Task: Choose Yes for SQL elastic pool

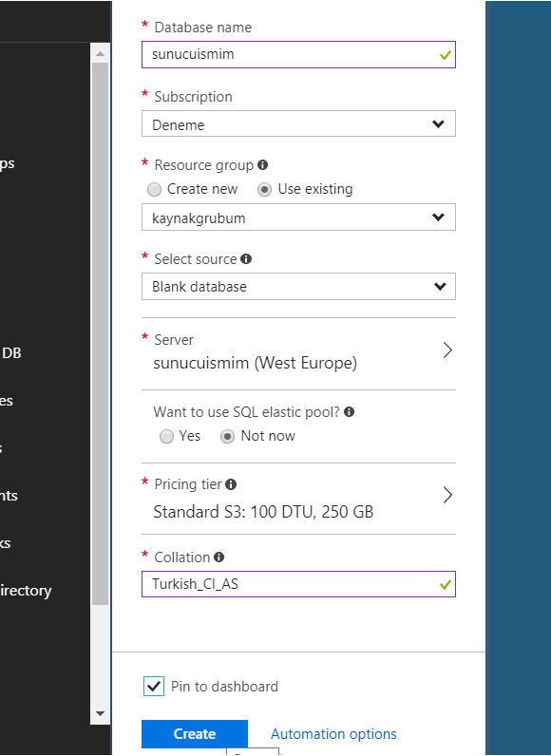Action: coord(167,436)
